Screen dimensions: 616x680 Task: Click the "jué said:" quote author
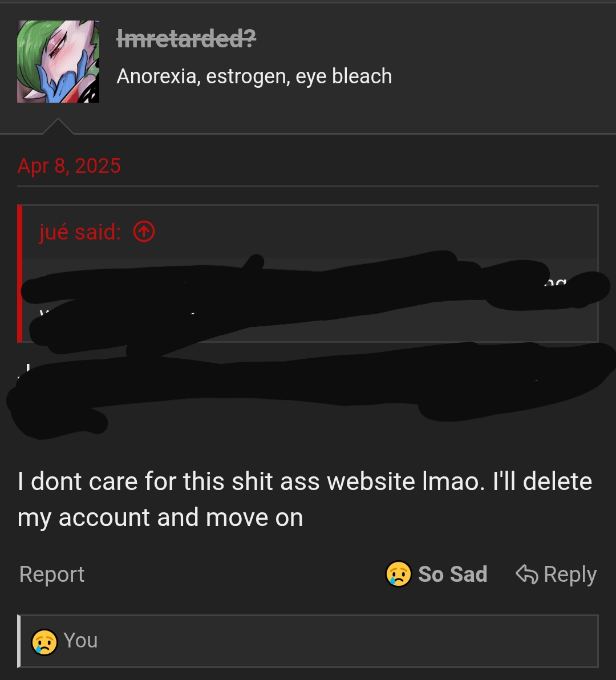click(x=80, y=232)
